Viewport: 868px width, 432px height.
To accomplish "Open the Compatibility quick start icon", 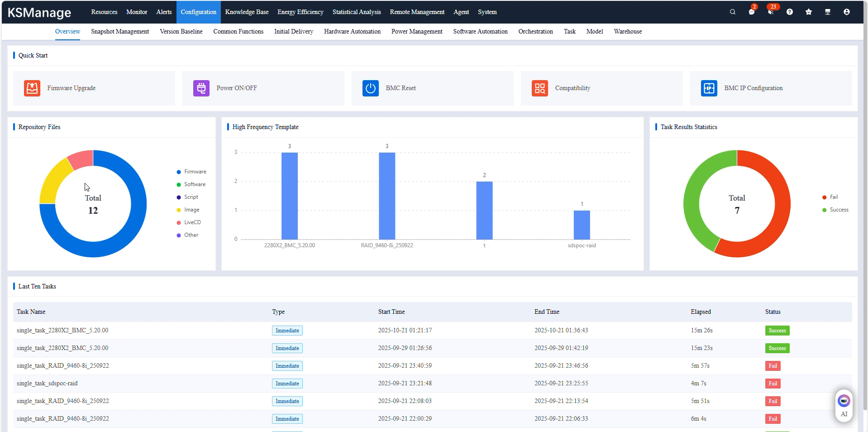I will (x=539, y=88).
